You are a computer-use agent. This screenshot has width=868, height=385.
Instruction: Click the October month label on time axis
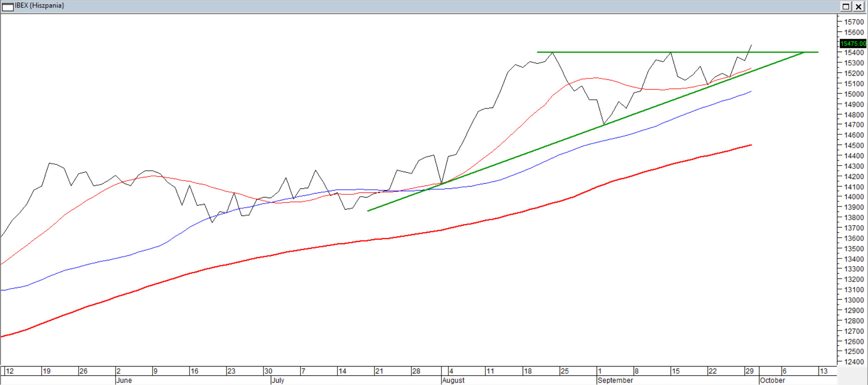point(772,380)
